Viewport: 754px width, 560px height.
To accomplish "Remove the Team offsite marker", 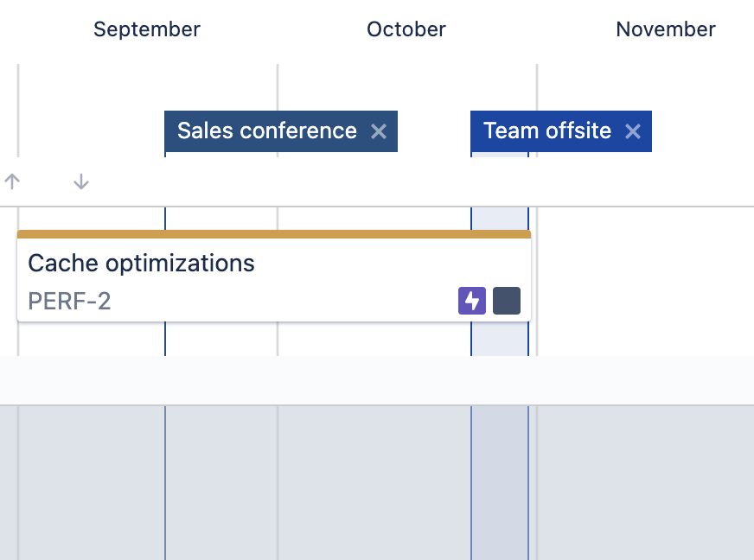I will tap(633, 131).
